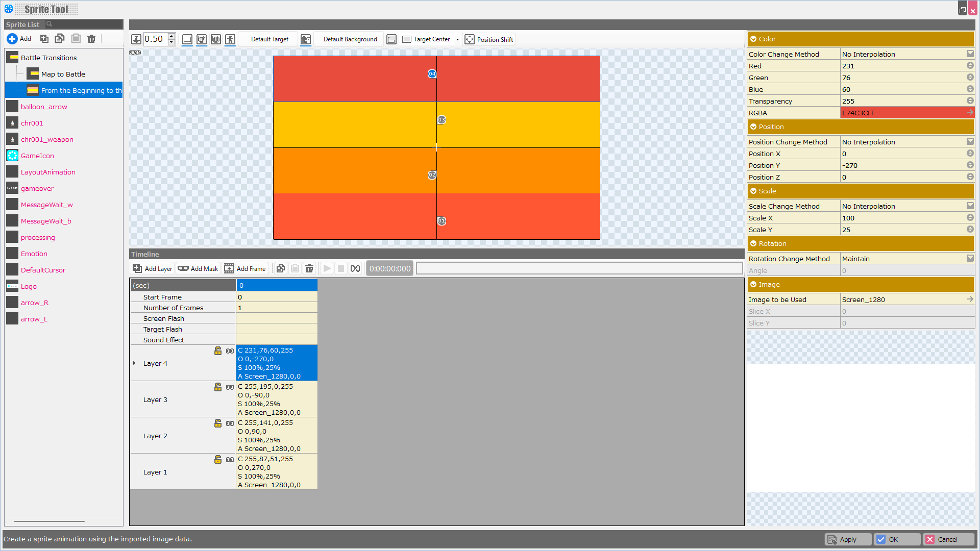
Task: Expand Layer 4 disclosure triangle
Action: pyautogui.click(x=134, y=363)
